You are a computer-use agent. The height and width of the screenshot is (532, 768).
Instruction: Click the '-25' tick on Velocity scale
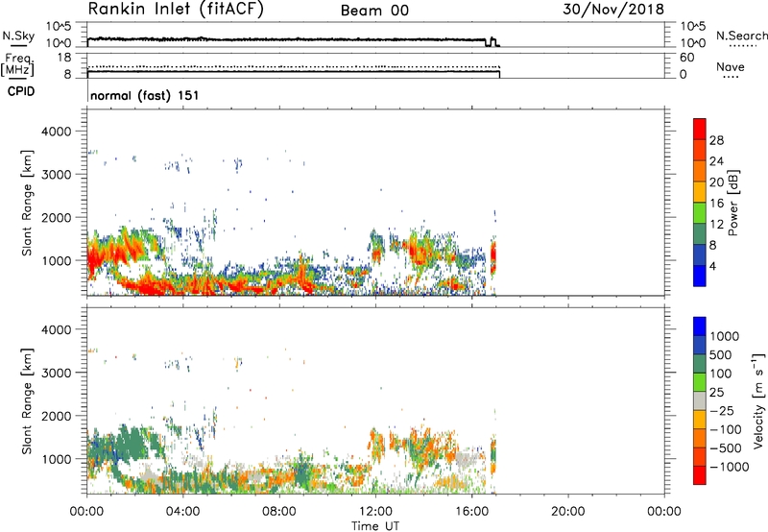pyautogui.click(x=722, y=411)
